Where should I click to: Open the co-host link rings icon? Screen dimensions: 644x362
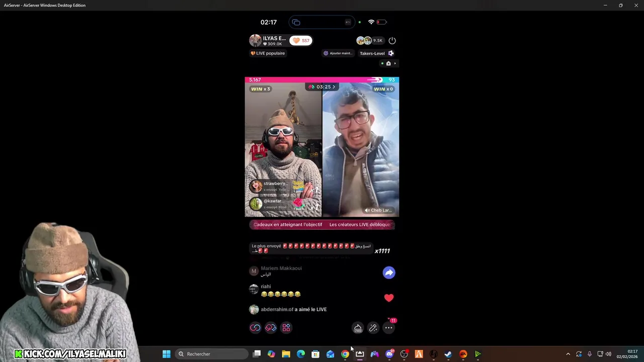(255, 328)
